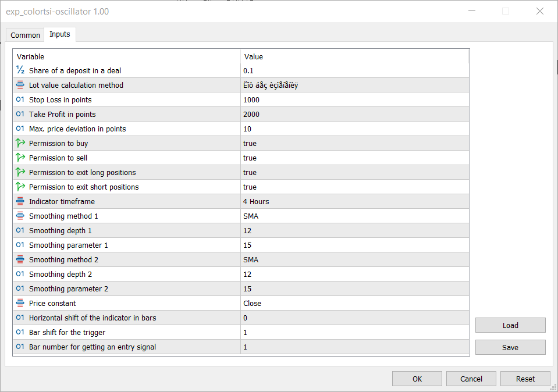
Task: Open the Price constant Close value list
Action: pos(354,304)
